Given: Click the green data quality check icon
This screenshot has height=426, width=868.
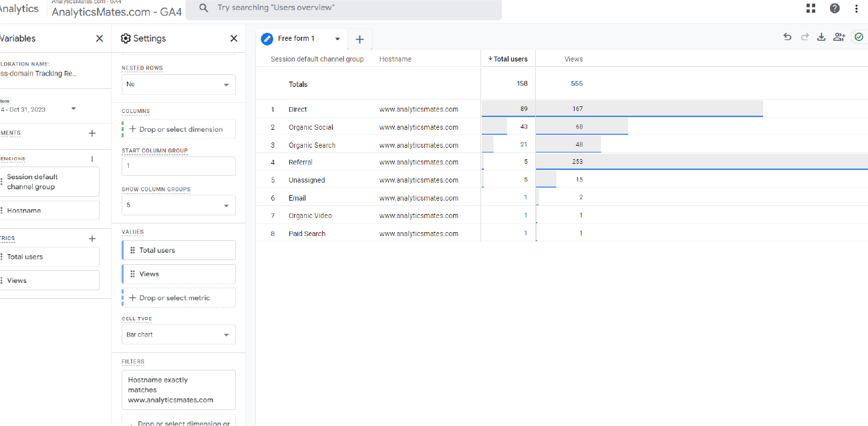Looking at the screenshot, I should pyautogui.click(x=859, y=37).
